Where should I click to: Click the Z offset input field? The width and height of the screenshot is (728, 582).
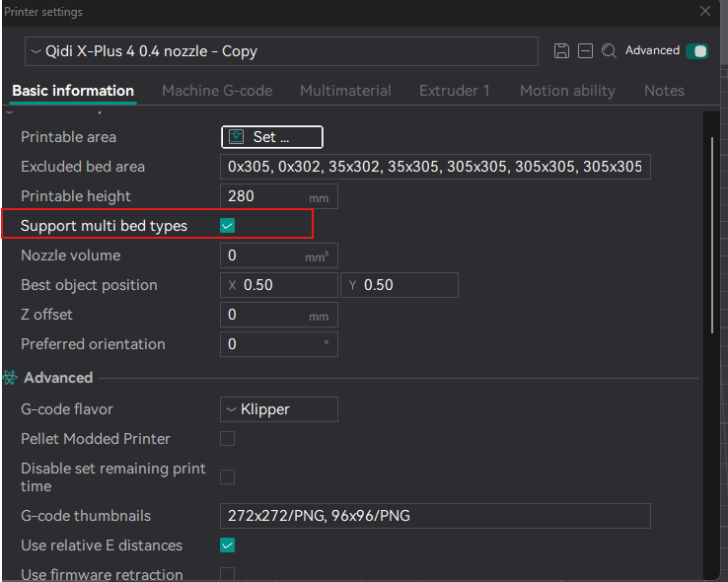(x=278, y=315)
